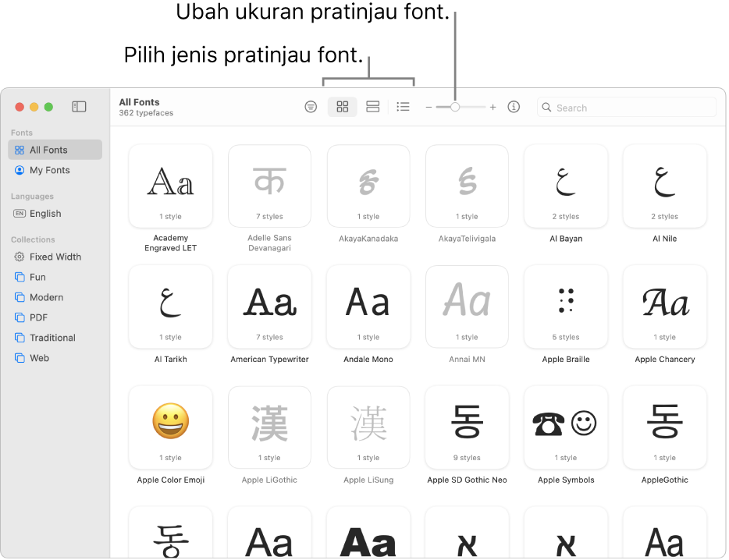Screen dimensions: 729x560
Task: Select the Al Bayan font preview
Action: click(566, 186)
